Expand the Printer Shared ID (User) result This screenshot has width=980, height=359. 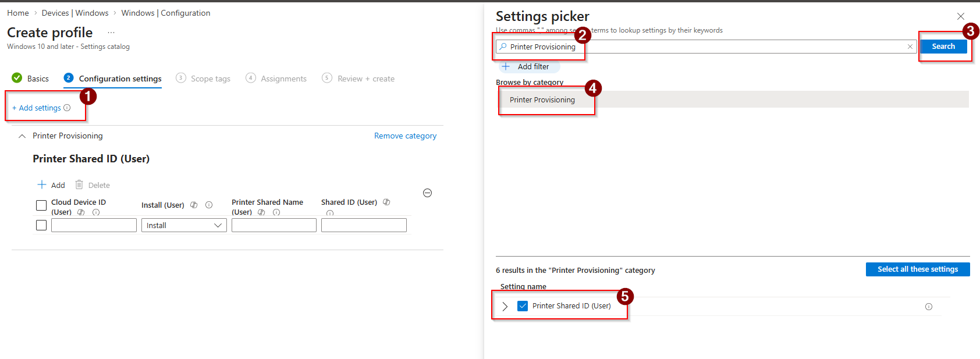(505, 306)
